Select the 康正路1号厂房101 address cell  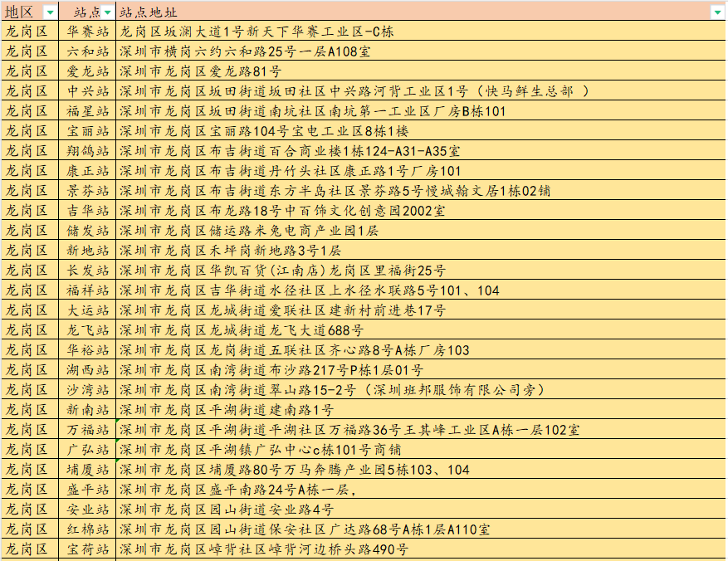coord(421,171)
